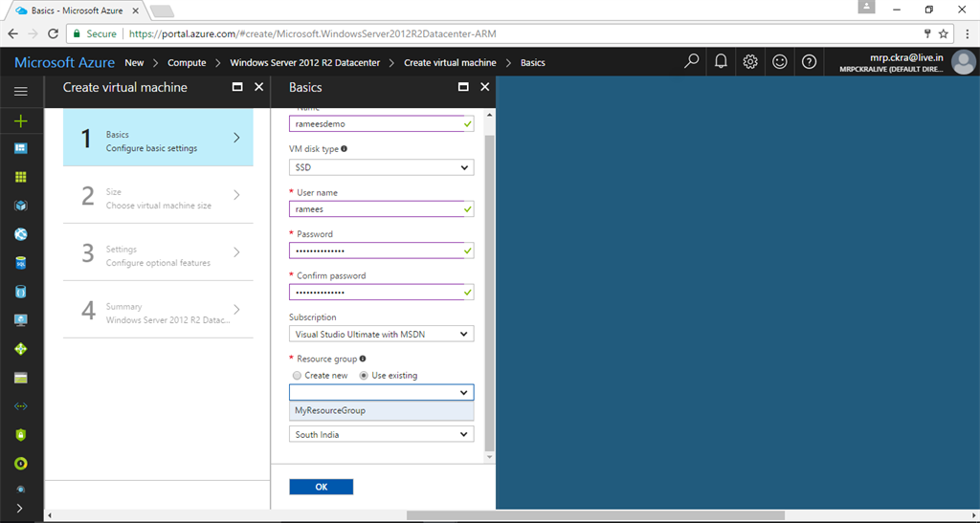
Task: Open the hamburger menu in the sidebar
Action: [x=21, y=92]
